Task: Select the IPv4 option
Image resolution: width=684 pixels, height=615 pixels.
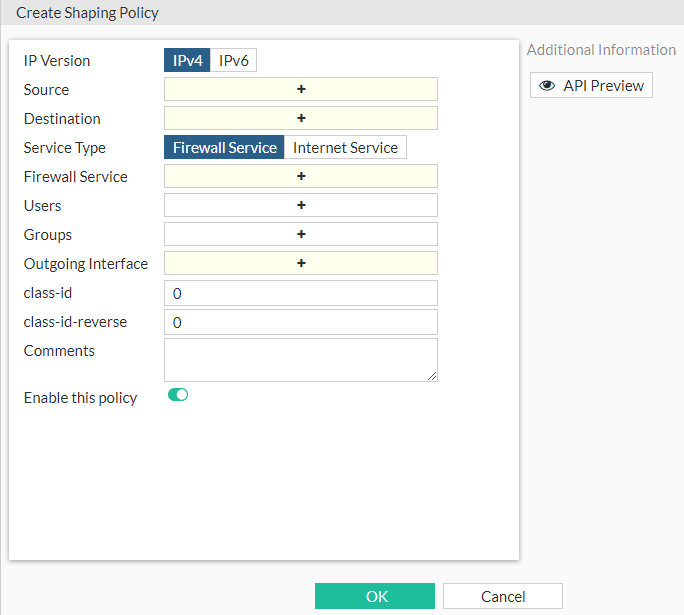Action: click(x=188, y=60)
